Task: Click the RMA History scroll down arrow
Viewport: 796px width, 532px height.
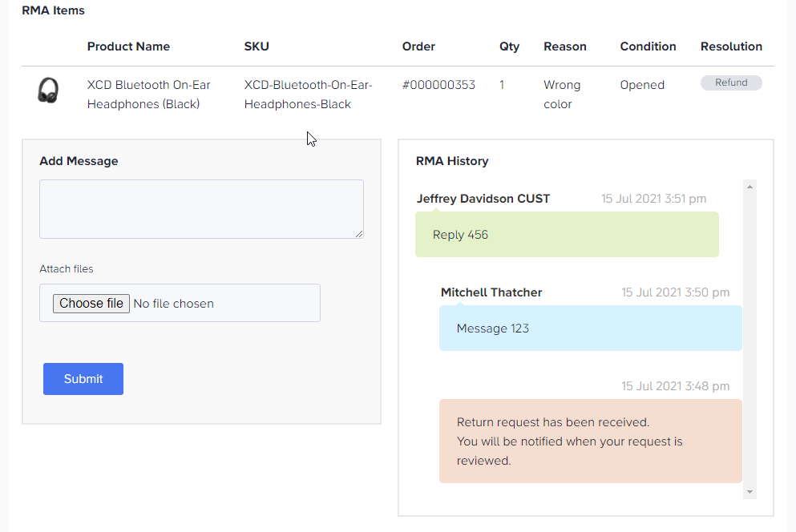Action: pyautogui.click(x=750, y=492)
